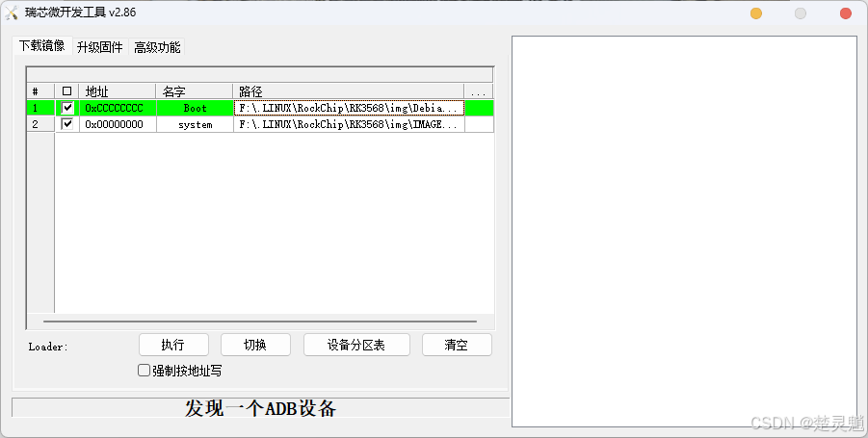
Task: Close the window with red button
Action: 845,13
